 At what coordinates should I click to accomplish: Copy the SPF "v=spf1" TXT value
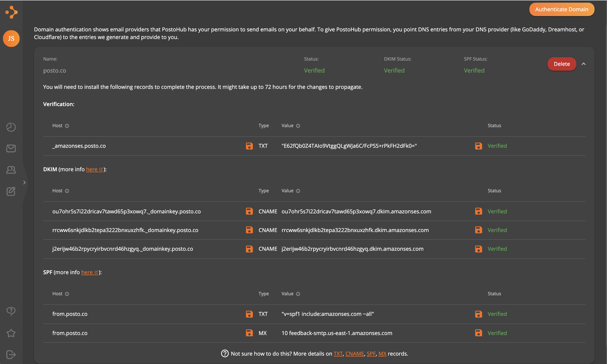click(478, 314)
